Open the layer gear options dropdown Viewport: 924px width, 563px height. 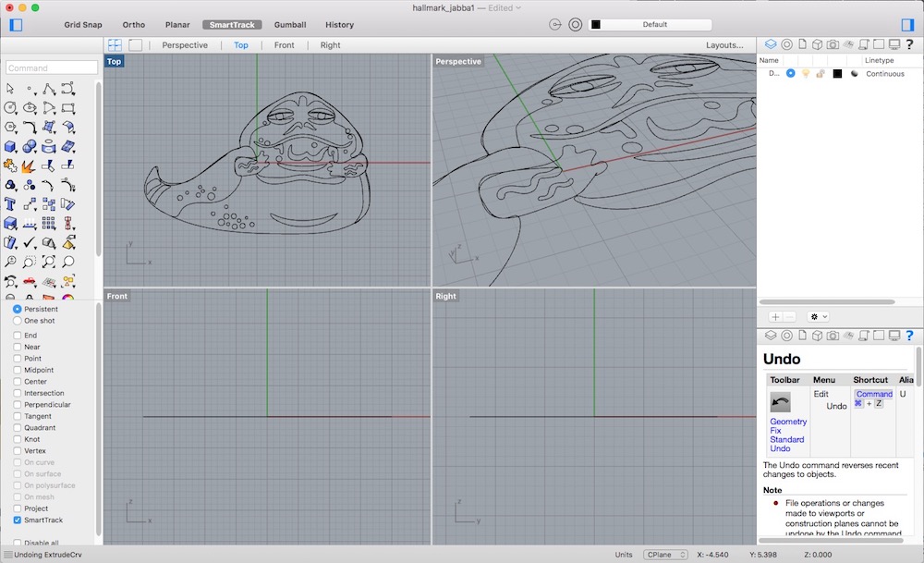[x=819, y=316]
